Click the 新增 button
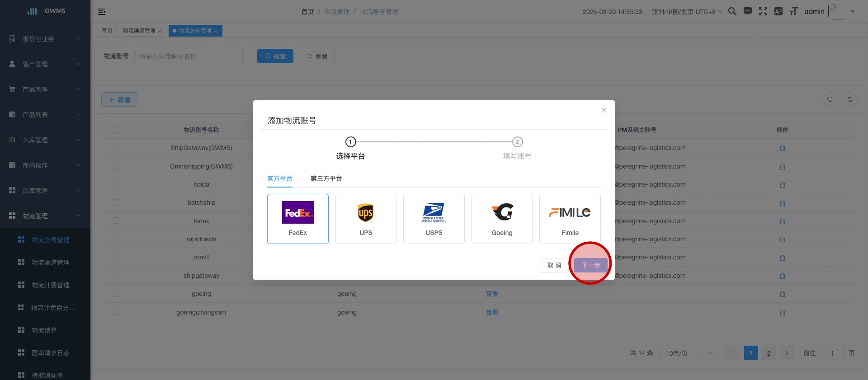Screen dimensions: 868x380 [x=119, y=99]
